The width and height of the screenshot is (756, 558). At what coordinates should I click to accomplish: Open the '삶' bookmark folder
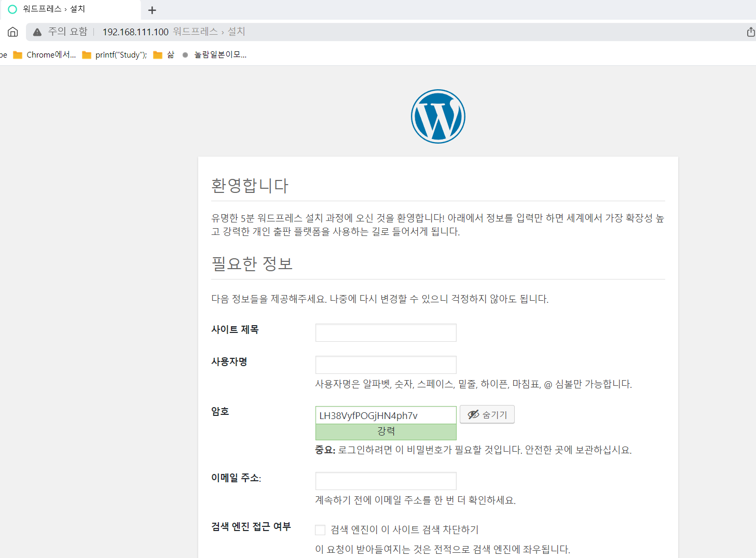[164, 55]
